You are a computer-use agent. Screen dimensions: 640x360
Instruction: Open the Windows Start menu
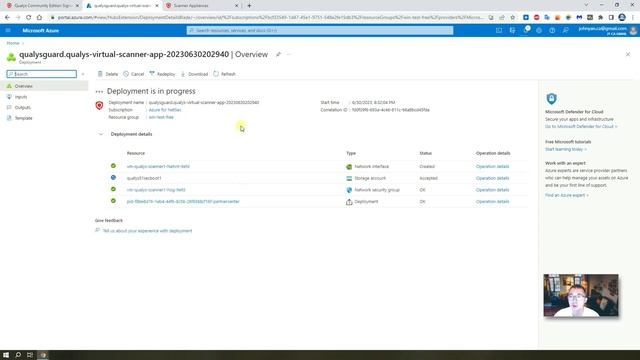6,355
